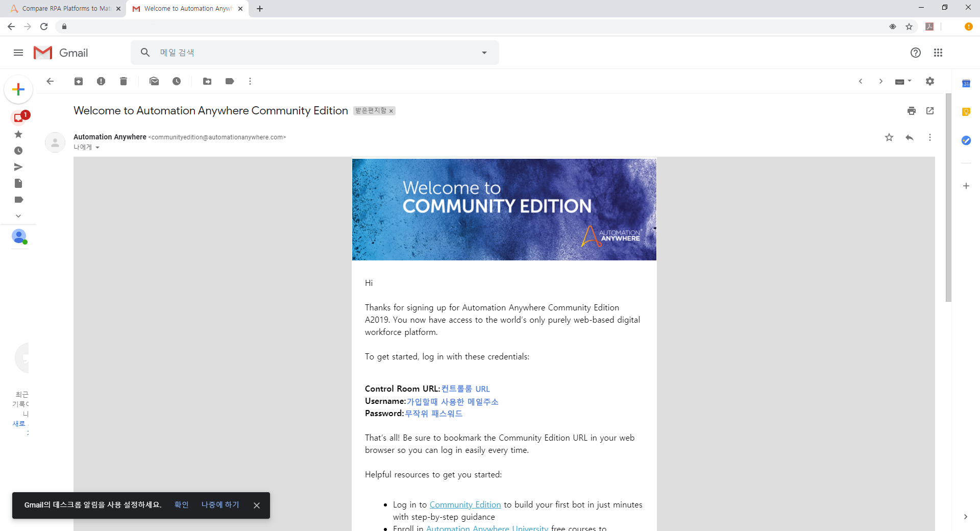The width and height of the screenshot is (980, 531).
Task: Expand more sidebar labels
Action: pos(18,216)
